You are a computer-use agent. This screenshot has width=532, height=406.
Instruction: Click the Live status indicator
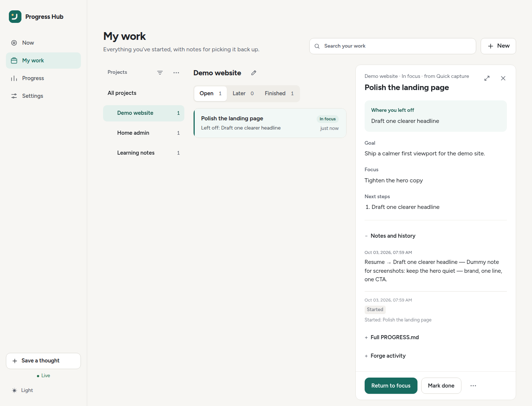pyautogui.click(x=43, y=376)
